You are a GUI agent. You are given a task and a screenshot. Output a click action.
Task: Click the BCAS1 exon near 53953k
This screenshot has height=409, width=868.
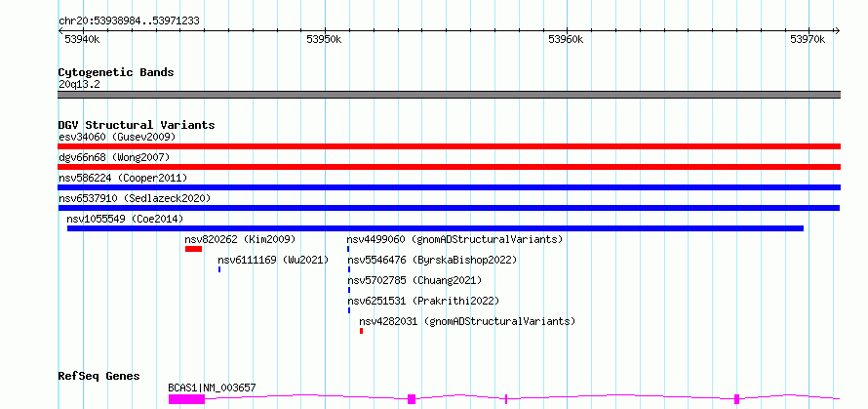(x=412, y=399)
